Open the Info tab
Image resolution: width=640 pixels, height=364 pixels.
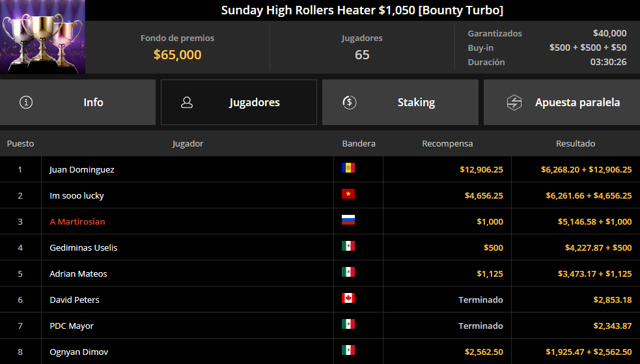point(77,102)
